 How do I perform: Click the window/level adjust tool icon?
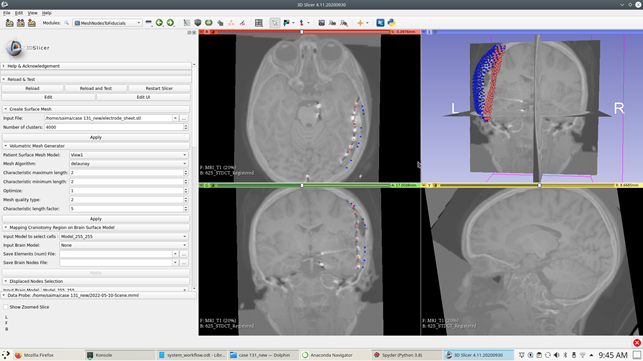pyautogui.click(x=286, y=23)
